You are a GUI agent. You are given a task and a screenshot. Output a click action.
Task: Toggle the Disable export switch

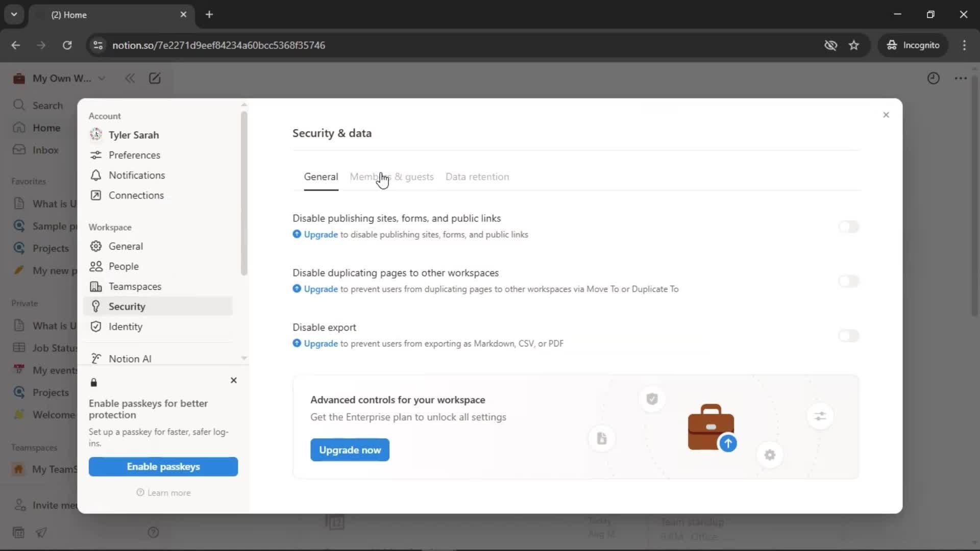(x=849, y=336)
